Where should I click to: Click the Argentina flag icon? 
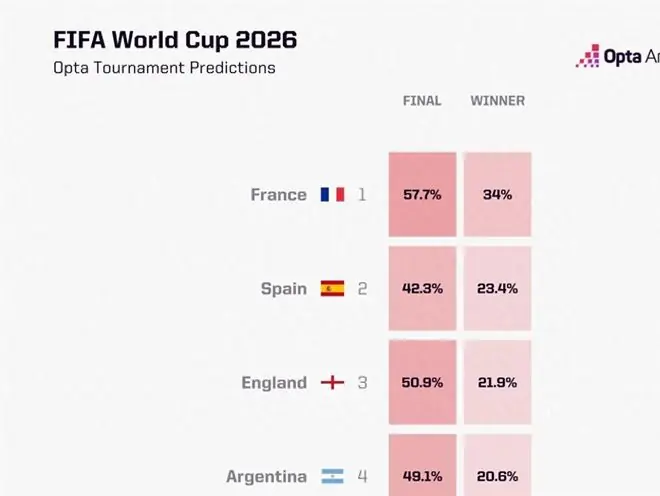pyautogui.click(x=333, y=476)
